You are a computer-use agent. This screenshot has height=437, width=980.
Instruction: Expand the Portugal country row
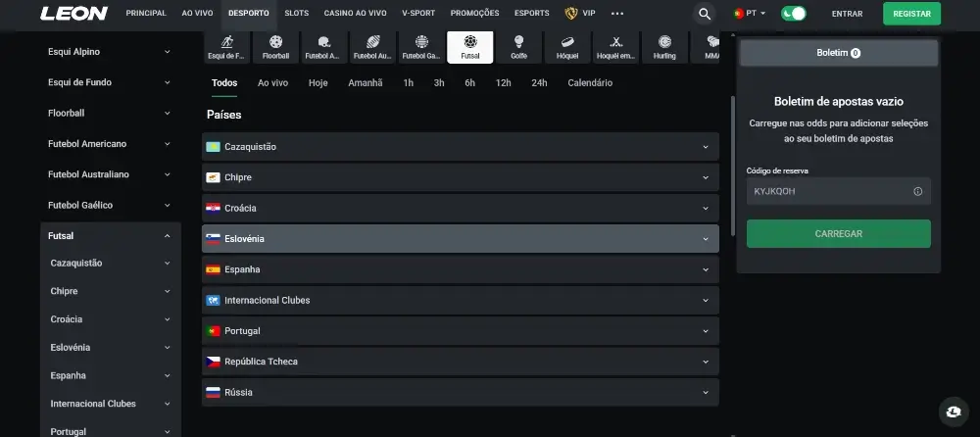460,331
